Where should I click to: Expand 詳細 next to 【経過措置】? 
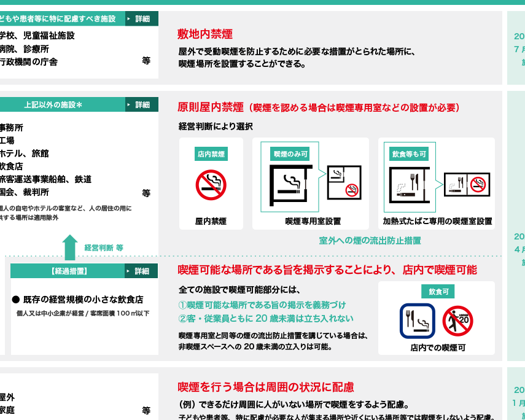[141, 271]
